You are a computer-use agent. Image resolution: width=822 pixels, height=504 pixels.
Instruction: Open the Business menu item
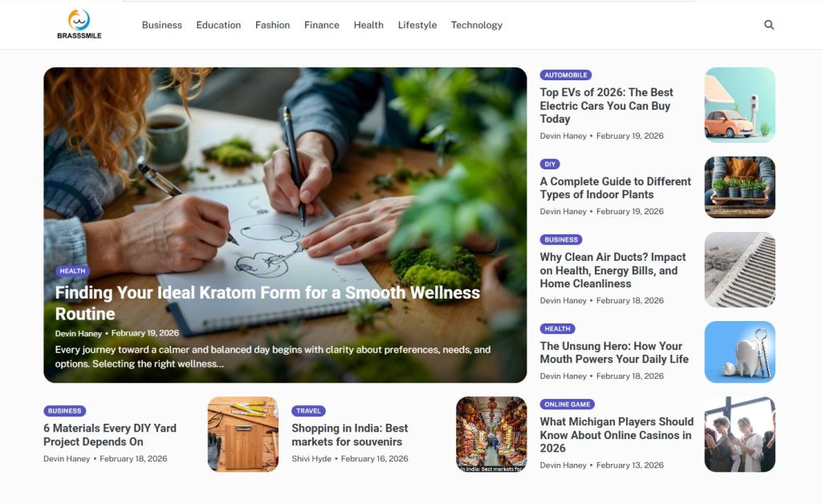tap(162, 25)
